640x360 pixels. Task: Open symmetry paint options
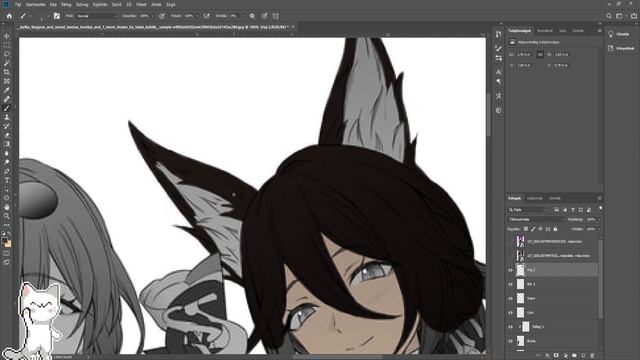point(276,16)
